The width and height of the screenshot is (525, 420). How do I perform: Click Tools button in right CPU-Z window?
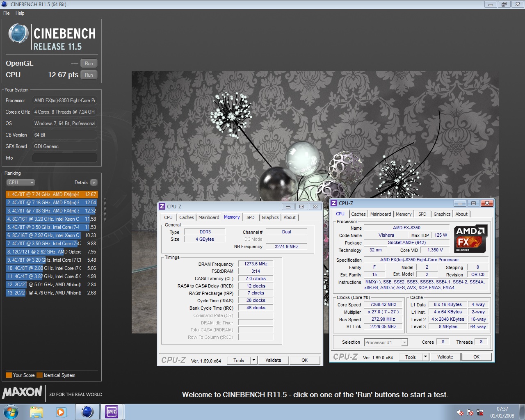[x=411, y=357]
